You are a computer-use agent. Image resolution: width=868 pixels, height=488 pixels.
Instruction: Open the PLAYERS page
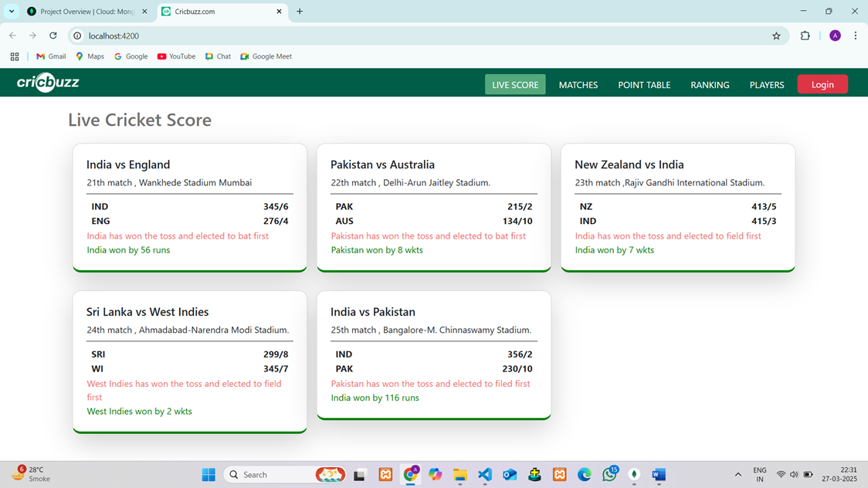click(766, 85)
